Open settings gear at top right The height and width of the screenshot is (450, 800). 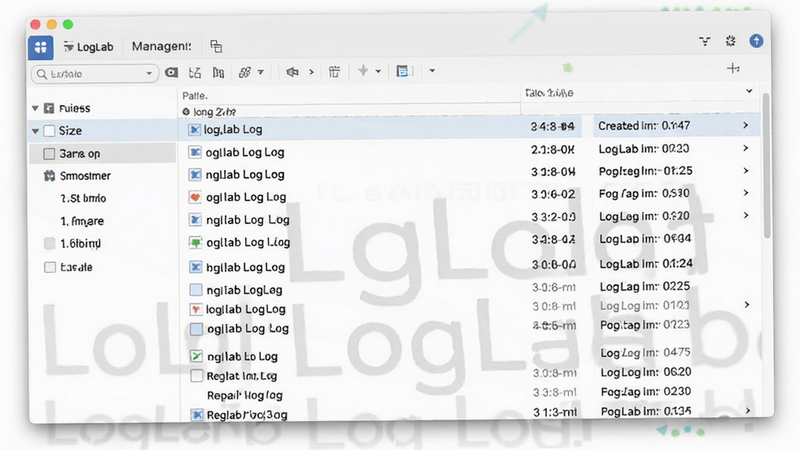click(731, 41)
